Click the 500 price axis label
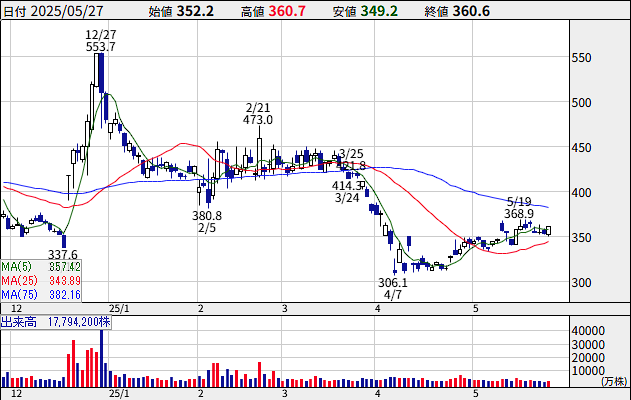This screenshot has width=631, height=400. [582, 103]
